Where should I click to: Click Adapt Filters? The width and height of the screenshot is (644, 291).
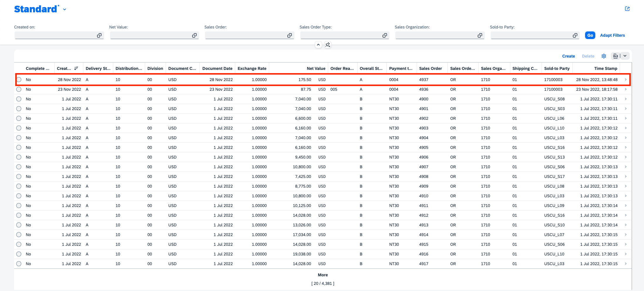(612, 35)
